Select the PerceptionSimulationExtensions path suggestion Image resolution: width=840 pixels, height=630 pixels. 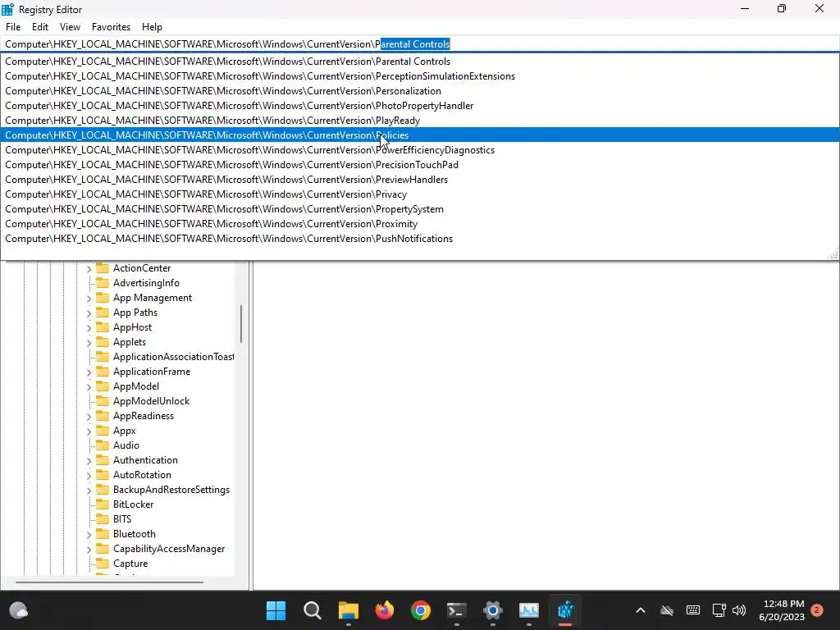point(420,76)
